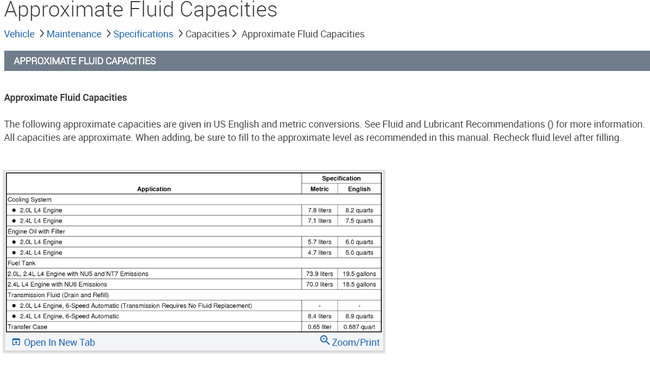650x365 pixels.
Task: Click the 18.5 gallons cell
Action: point(359,285)
